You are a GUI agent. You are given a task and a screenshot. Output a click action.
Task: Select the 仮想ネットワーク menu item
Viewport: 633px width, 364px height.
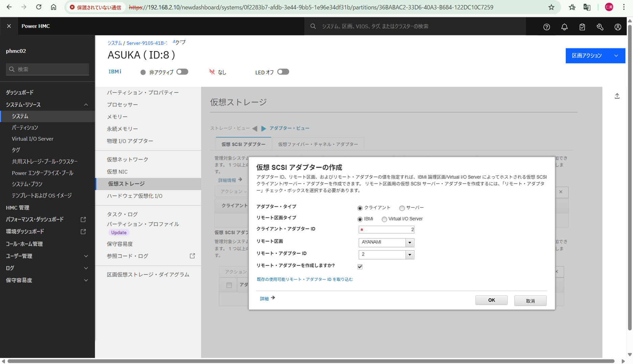pos(127,159)
